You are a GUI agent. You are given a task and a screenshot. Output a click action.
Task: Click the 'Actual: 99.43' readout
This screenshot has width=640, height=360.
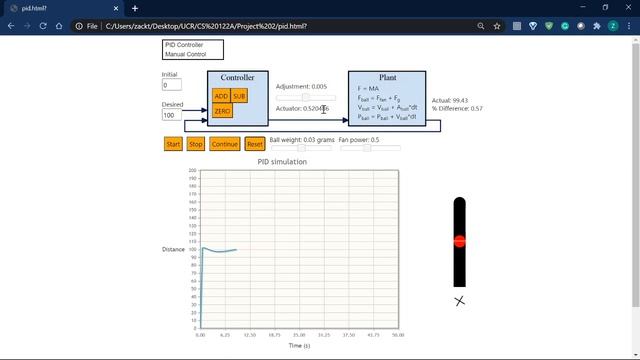450,100
